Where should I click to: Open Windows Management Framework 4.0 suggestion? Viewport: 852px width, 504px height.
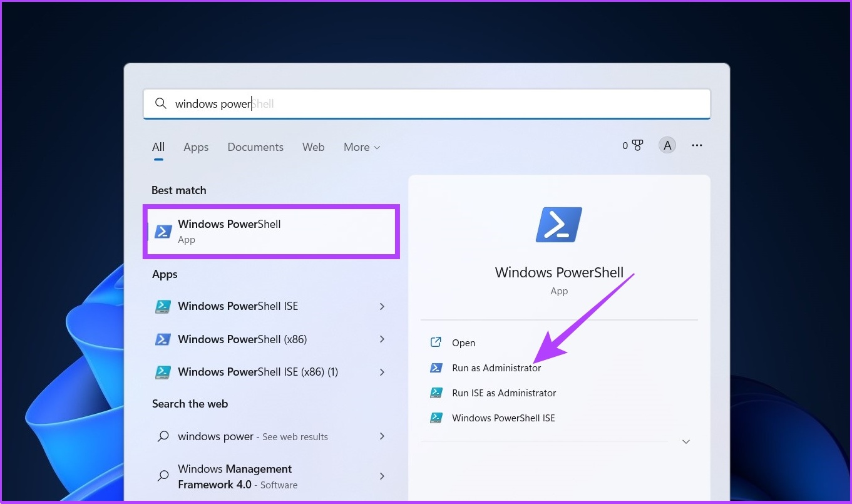[x=271, y=476]
